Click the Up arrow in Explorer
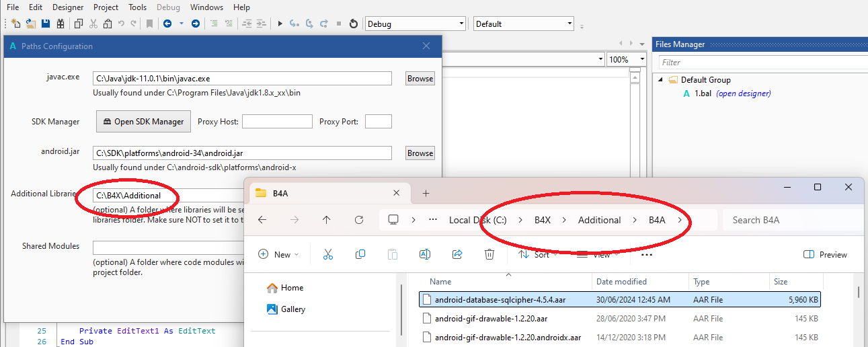 327,220
